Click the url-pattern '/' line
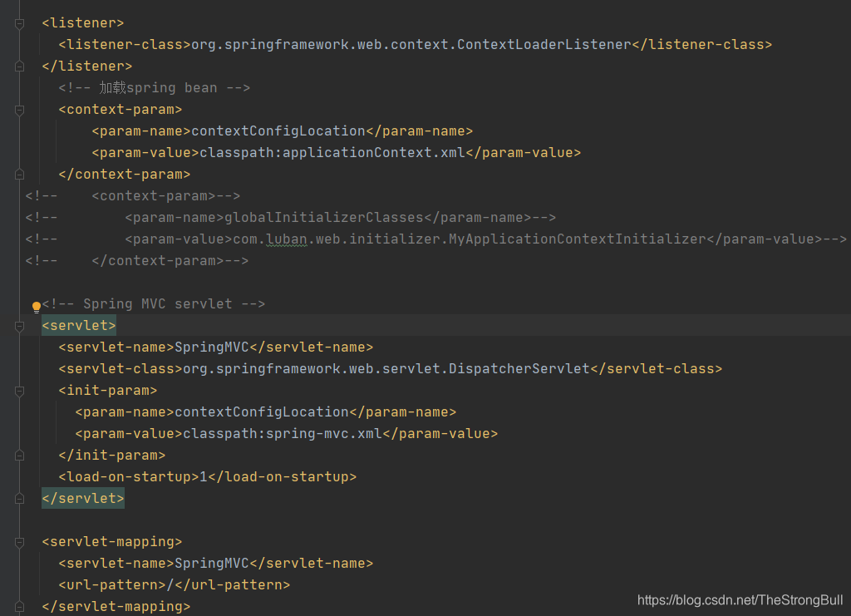 coord(175,585)
